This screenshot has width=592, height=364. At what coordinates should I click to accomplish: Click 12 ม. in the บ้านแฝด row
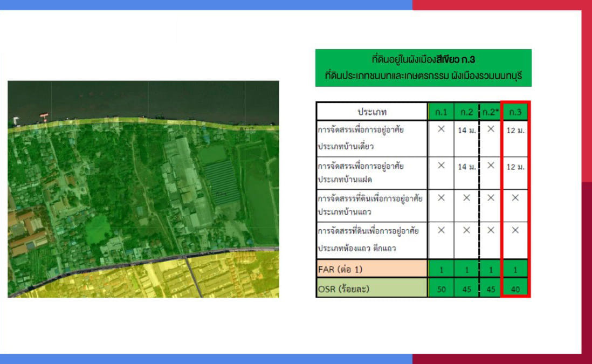[515, 167]
